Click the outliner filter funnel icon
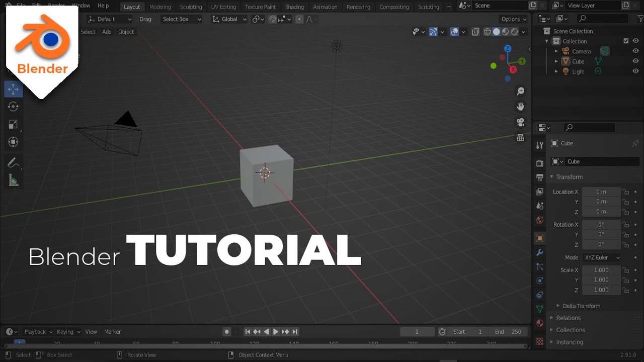Viewport: 644px width, 362px height. tap(640, 19)
